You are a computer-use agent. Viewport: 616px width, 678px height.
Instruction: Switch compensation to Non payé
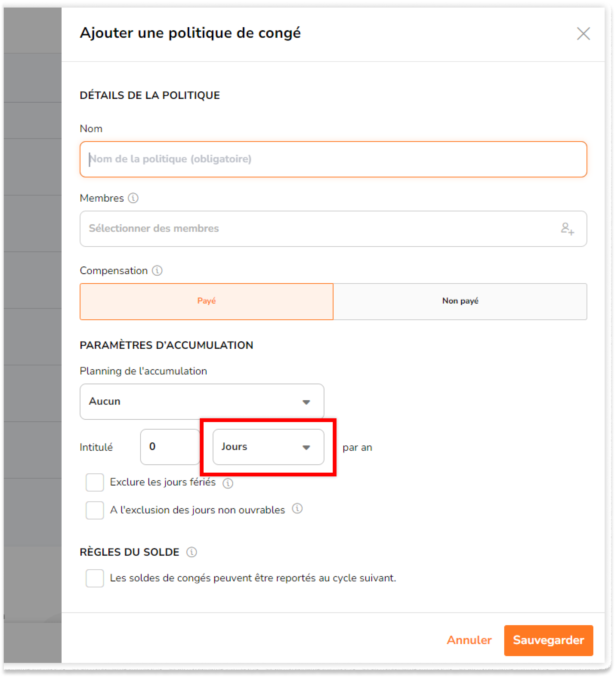(x=460, y=301)
